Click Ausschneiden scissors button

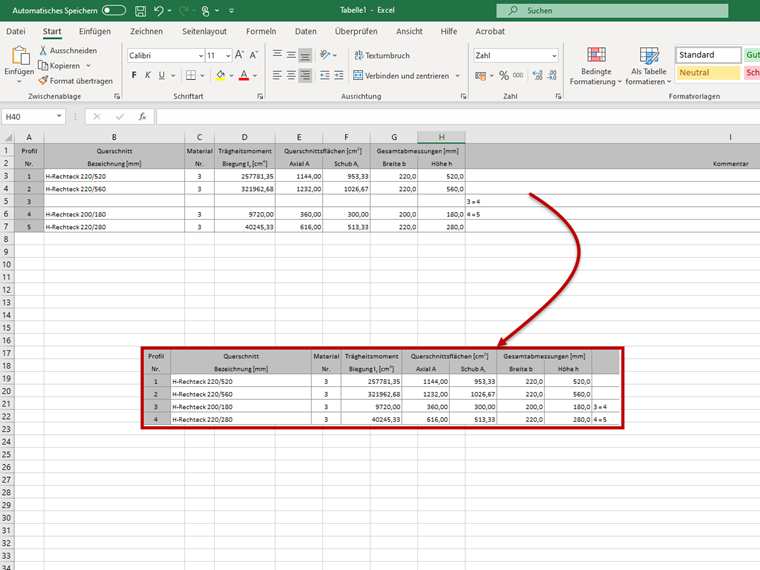(68, 50)
